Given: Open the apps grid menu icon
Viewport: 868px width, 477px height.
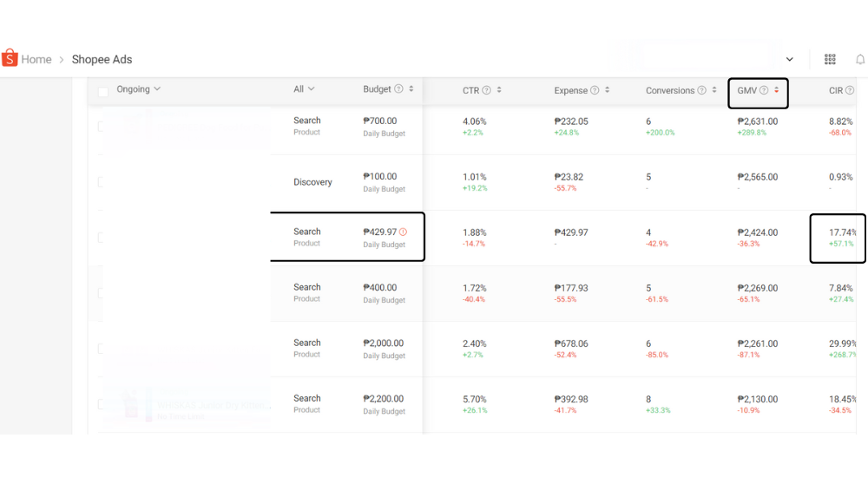Looking at the screenshot, I should click(830, 59).
